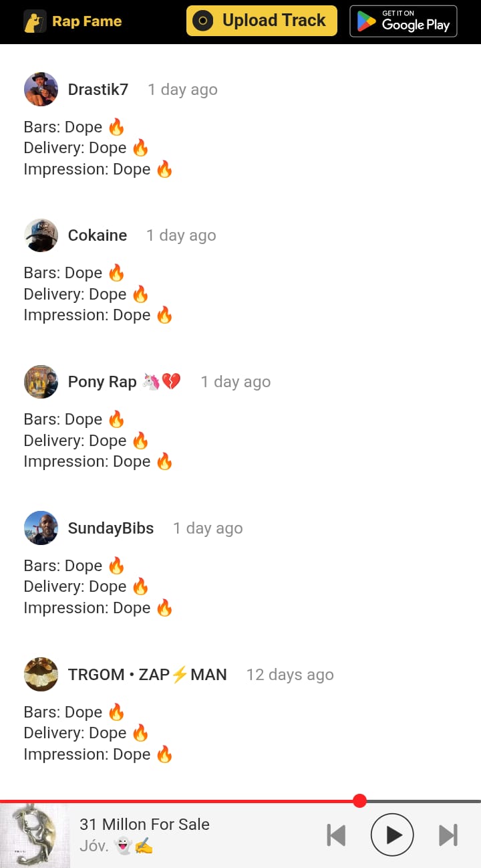Visit the Drastik7 username link

pyautogui.click(x=98, y=90)
